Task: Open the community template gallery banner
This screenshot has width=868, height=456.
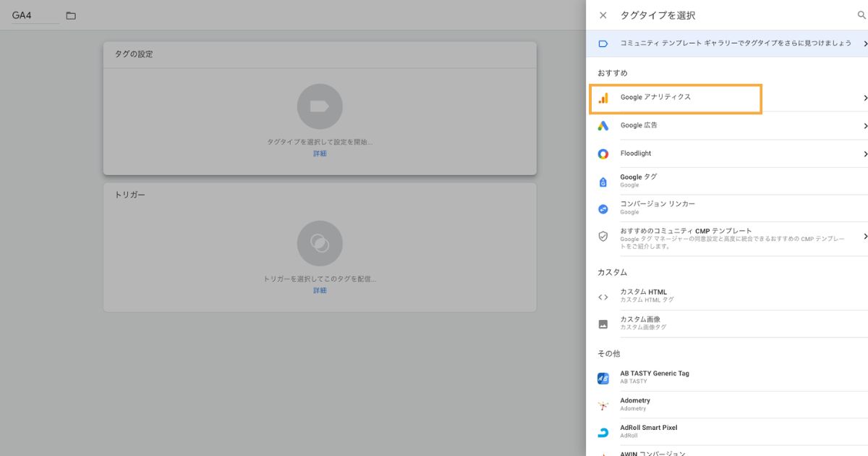Action: pos(727,43)
